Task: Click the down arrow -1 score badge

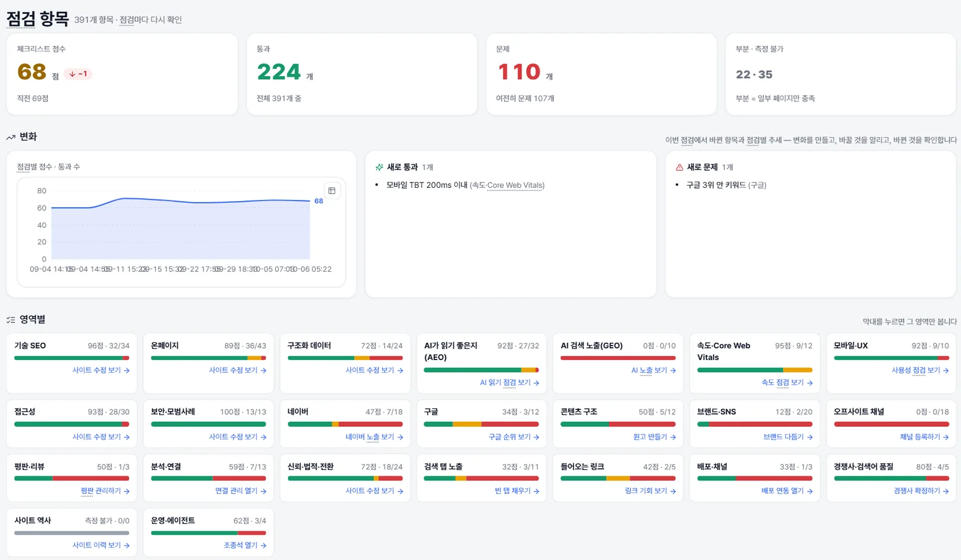Action: point(78,74)
